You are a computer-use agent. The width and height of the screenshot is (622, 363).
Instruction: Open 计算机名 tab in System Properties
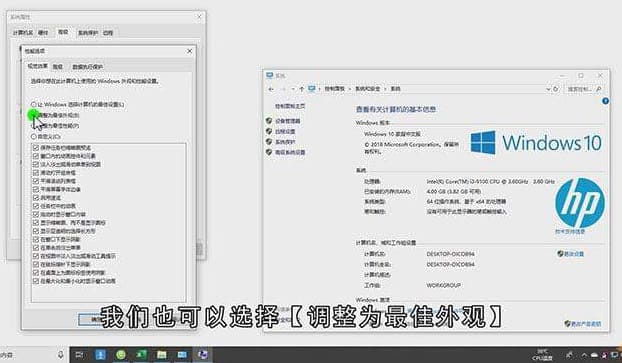(23, 33)
